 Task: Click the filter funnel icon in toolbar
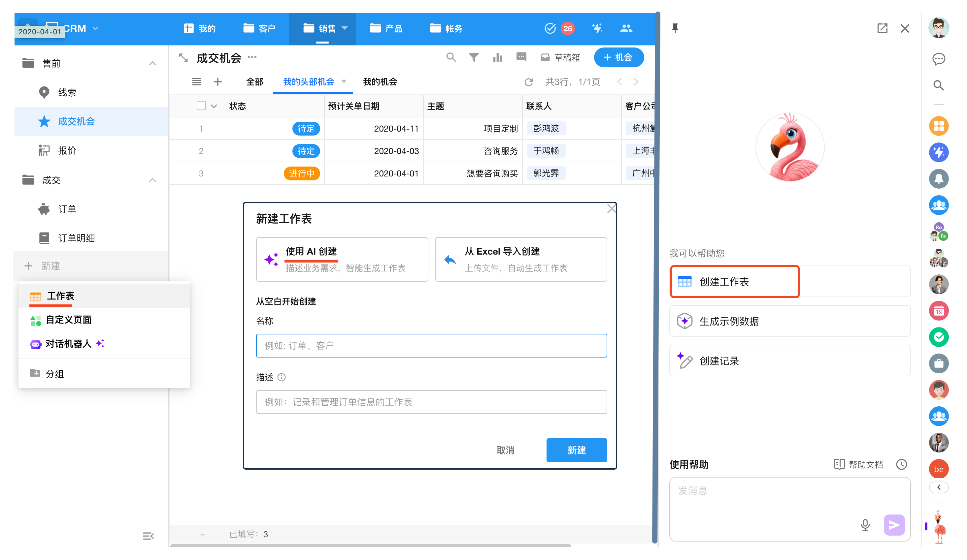[x=474, y=57]
